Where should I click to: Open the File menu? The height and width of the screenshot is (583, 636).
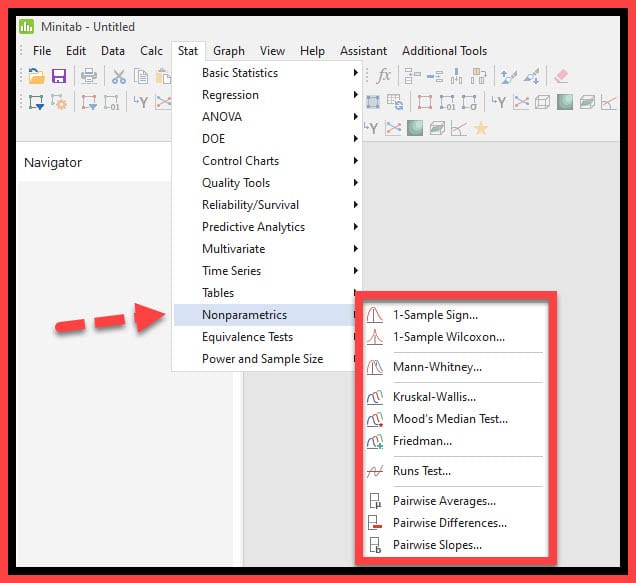click(42, 51)
